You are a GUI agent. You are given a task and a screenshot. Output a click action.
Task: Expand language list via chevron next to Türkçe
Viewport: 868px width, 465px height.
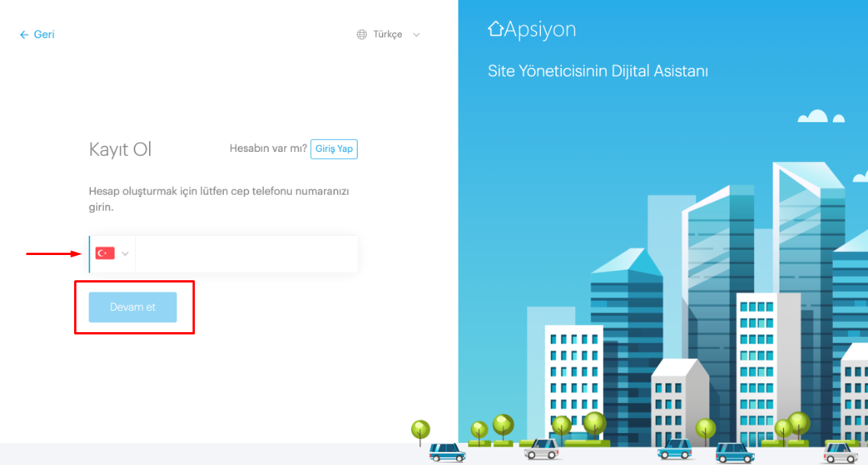(x=416, y=35)
